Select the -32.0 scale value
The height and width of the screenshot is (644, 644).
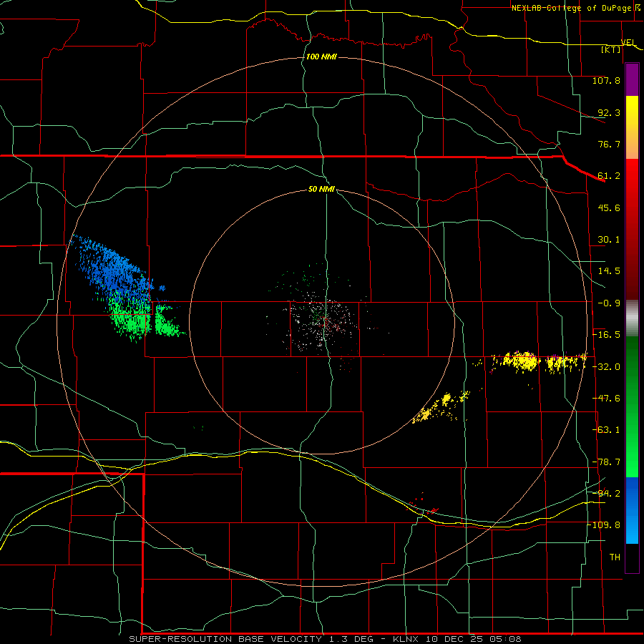(606, 367)
